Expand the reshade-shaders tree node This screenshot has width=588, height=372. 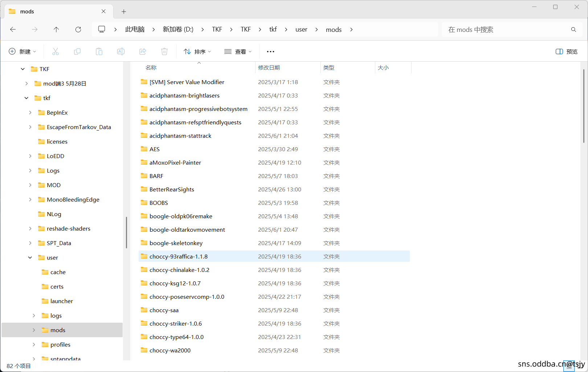pos(30,228)
